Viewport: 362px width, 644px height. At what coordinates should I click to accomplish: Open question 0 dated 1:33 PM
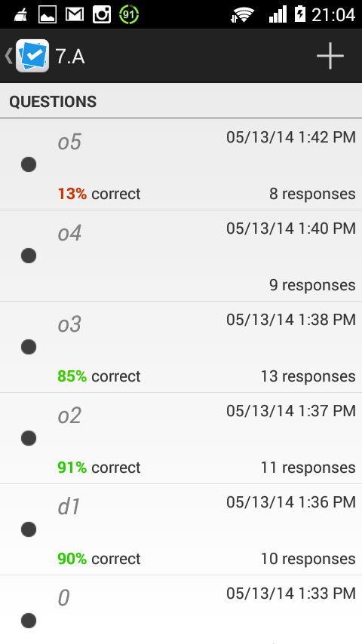click(x=181, y=610)
